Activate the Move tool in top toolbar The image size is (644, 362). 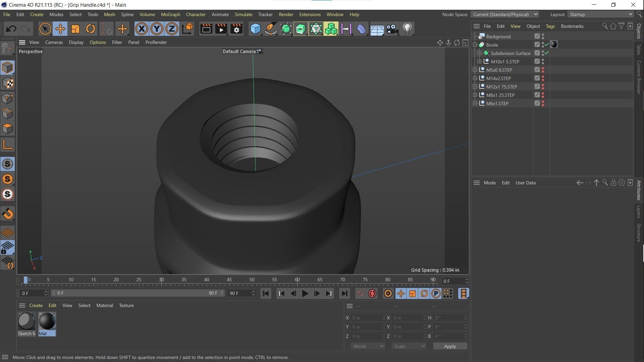(x=60, y=29)
